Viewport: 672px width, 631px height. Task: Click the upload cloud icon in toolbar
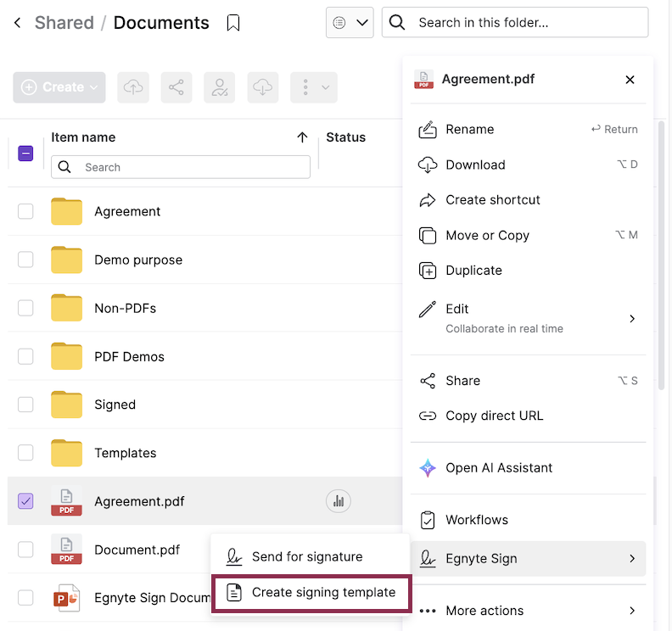coord(132,87)
